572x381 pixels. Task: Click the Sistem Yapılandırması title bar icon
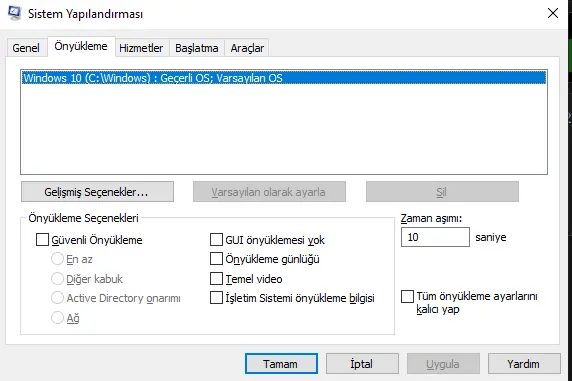click(x=15, y=13)
